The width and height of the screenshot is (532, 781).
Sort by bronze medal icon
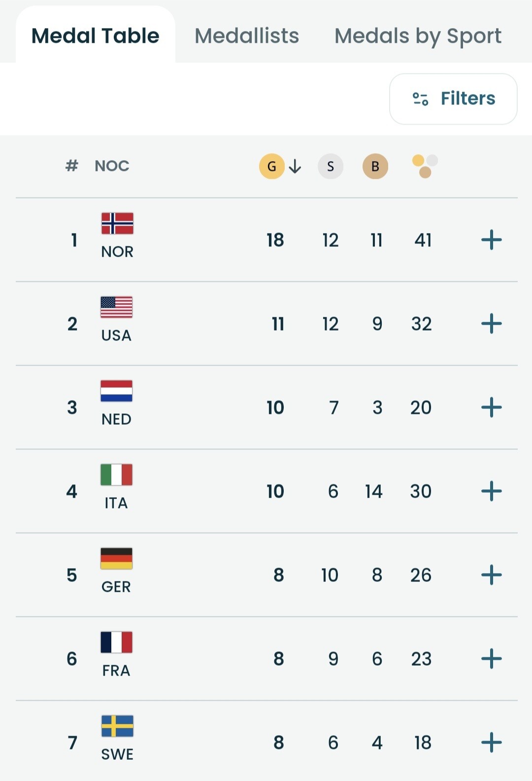point(375,167)
